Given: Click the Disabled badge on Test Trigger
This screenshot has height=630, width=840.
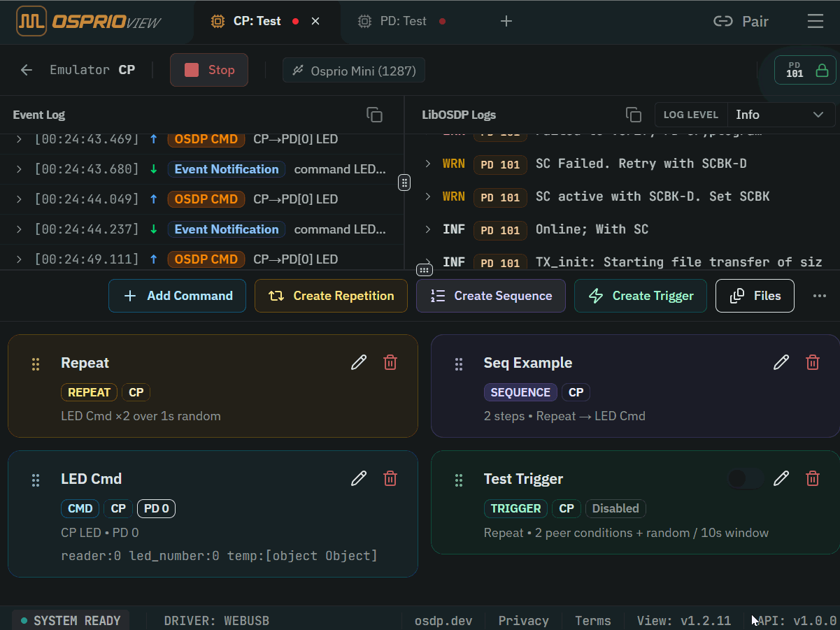Looking at the screenshot, I should pyautogui.click(x=615, y=508).
